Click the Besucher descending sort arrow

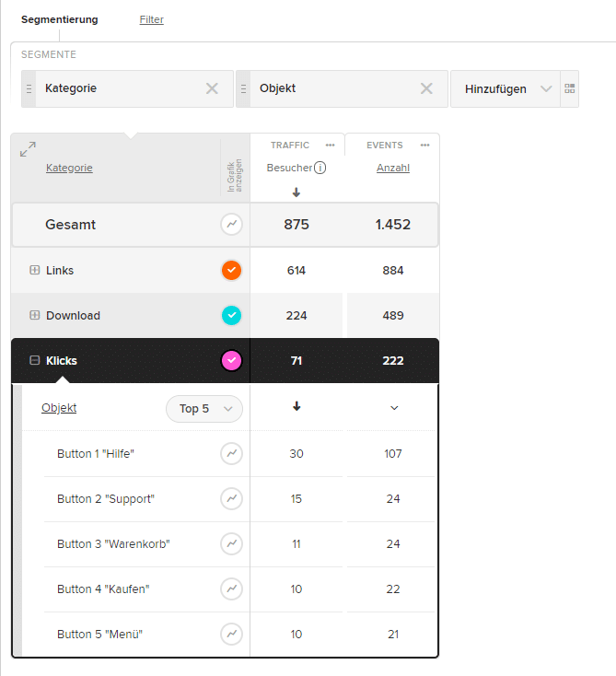(x=296, y=192)
